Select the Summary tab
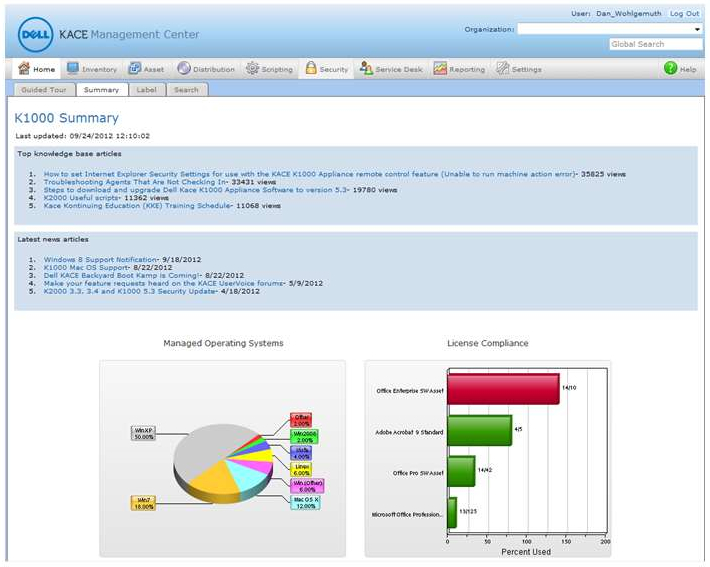 101,90
